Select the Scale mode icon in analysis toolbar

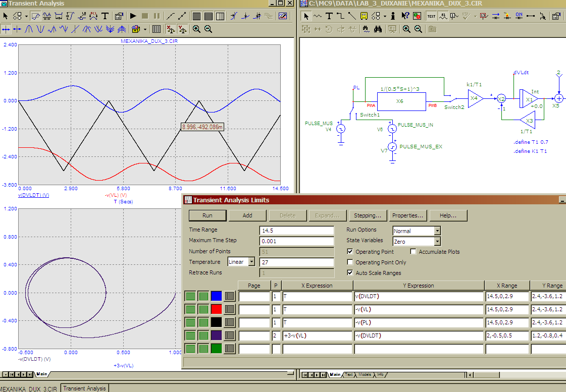coord(35,16)
